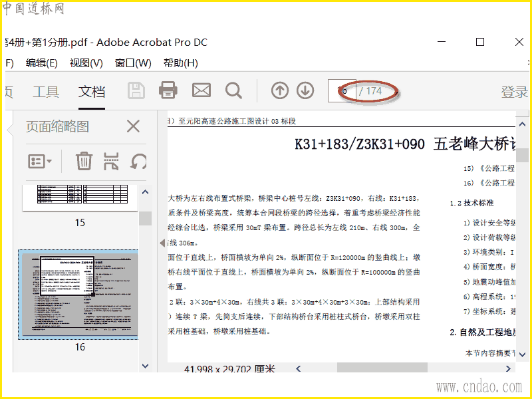Screen dimensions: 532x399
Task: Send file by email envelope icon
Action: click(201, 90)
